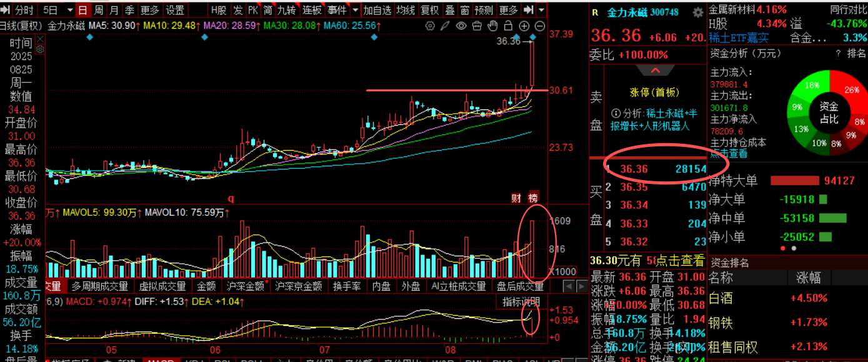Switch to the 内盘 tab
Viewport: 868px width, 362px height.
381,286
